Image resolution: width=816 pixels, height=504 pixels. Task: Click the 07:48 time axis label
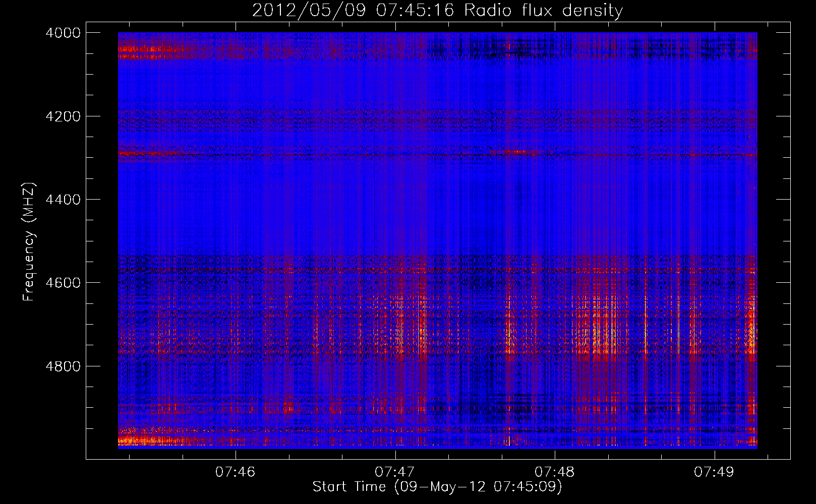point(555,472)
